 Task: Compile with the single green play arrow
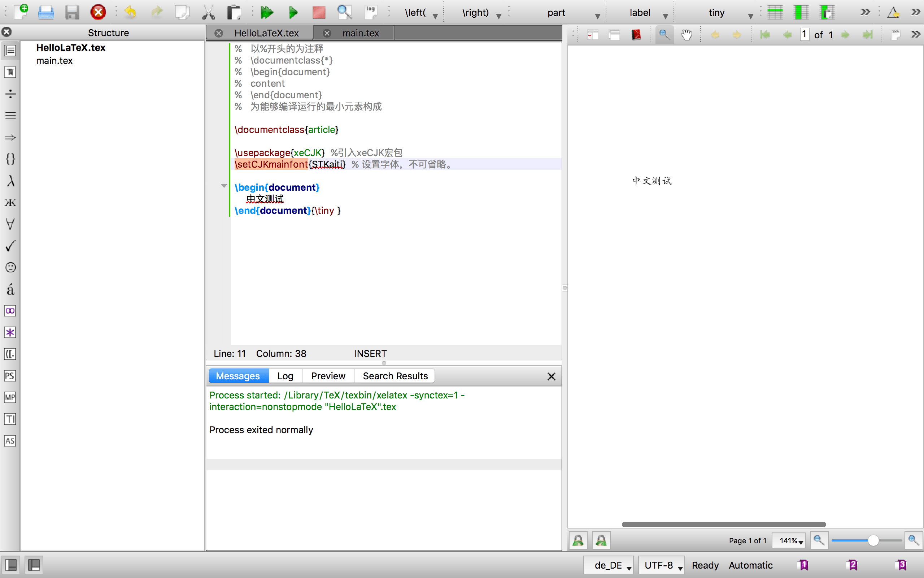pyautogui.click(x=293, y=12)
